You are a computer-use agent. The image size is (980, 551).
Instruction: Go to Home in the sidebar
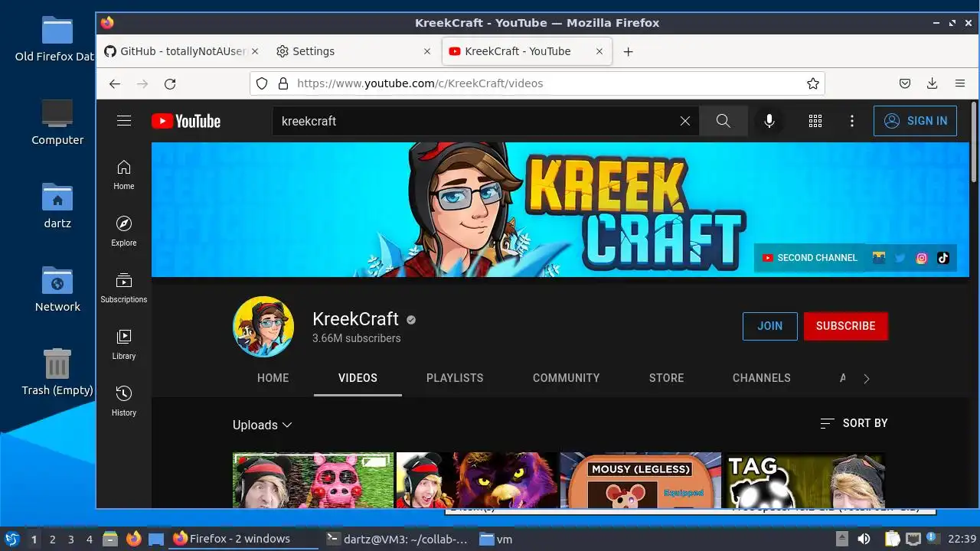click(124, 175)
